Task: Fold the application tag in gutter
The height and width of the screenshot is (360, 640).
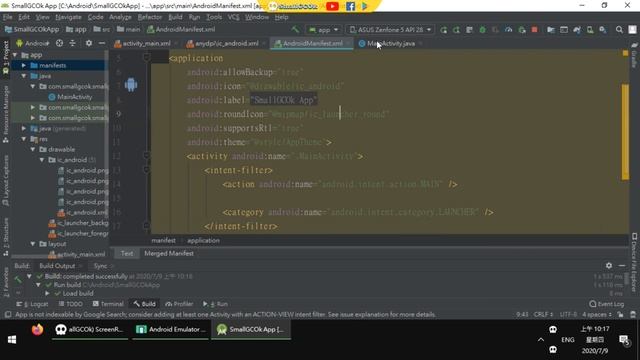Action: (x=147, y=58)
